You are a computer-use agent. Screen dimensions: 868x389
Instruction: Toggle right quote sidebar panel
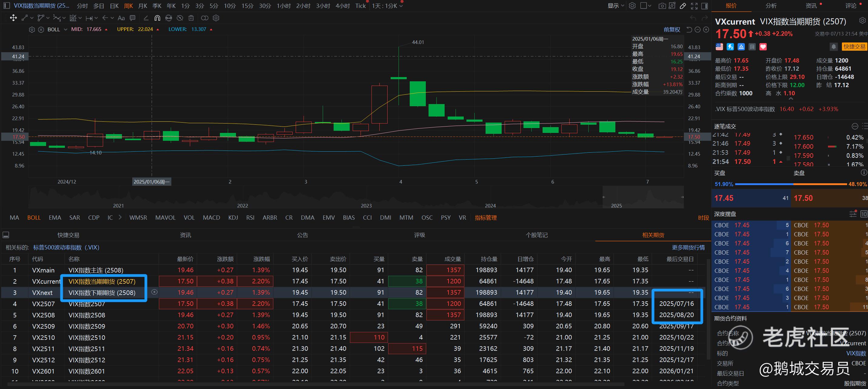click(x=704, y=6)
